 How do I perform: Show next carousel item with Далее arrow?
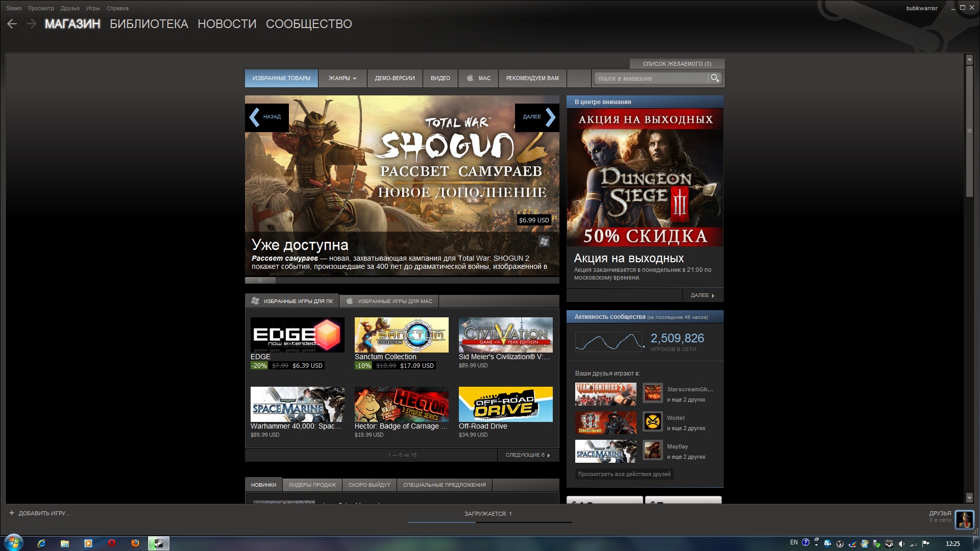coord(537,117)
